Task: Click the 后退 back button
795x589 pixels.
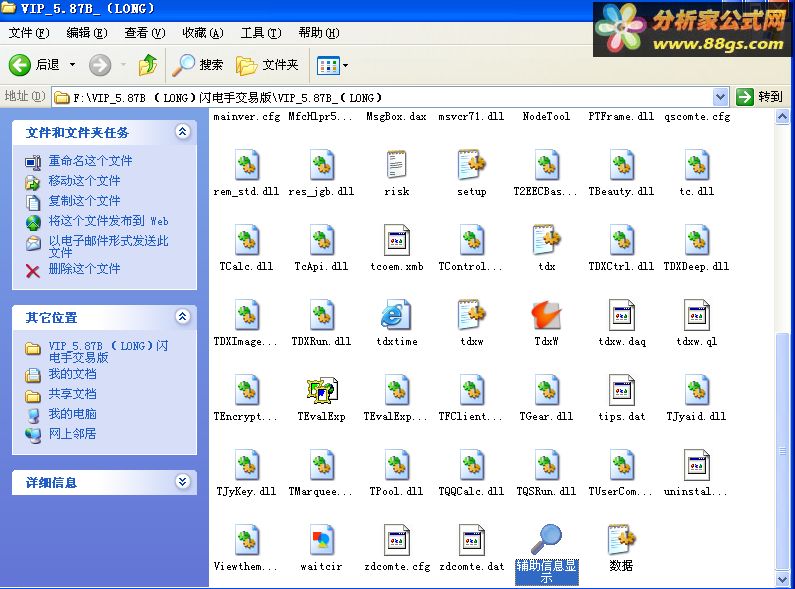Action: (34, 65)
